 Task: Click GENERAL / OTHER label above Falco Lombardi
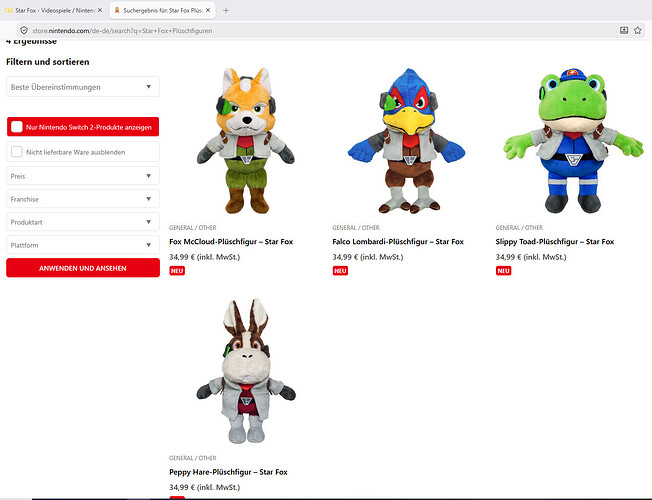(x=356, y=228)
